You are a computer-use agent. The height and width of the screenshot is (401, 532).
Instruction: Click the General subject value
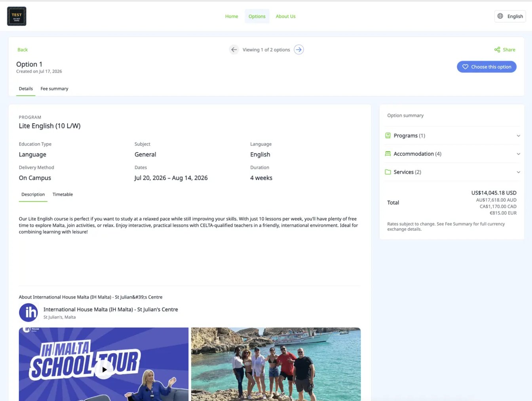145,155
